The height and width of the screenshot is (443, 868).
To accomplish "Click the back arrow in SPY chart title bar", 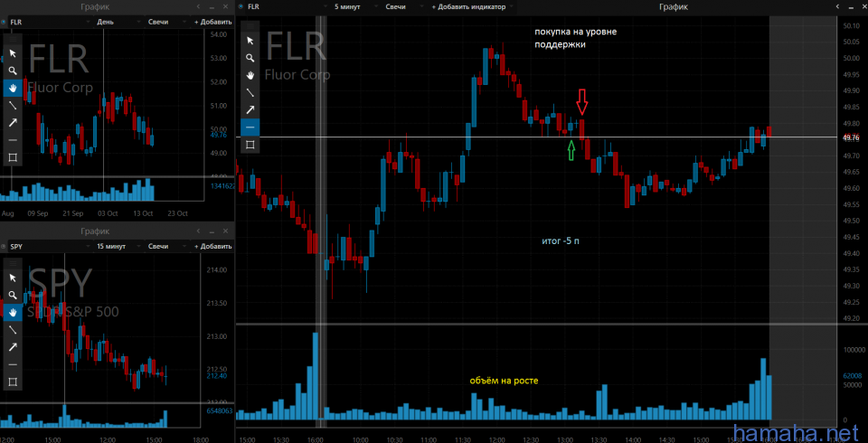I will pos(199,231).
